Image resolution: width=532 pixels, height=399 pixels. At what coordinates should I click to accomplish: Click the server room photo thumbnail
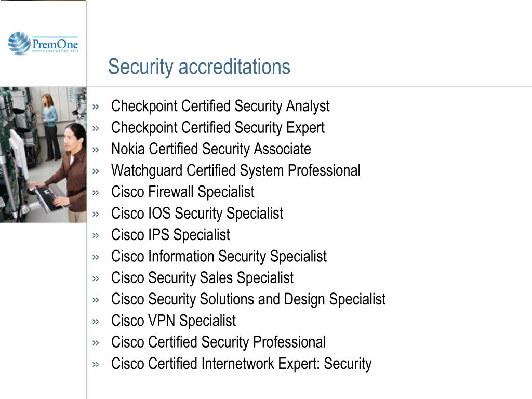coord(43,155)
